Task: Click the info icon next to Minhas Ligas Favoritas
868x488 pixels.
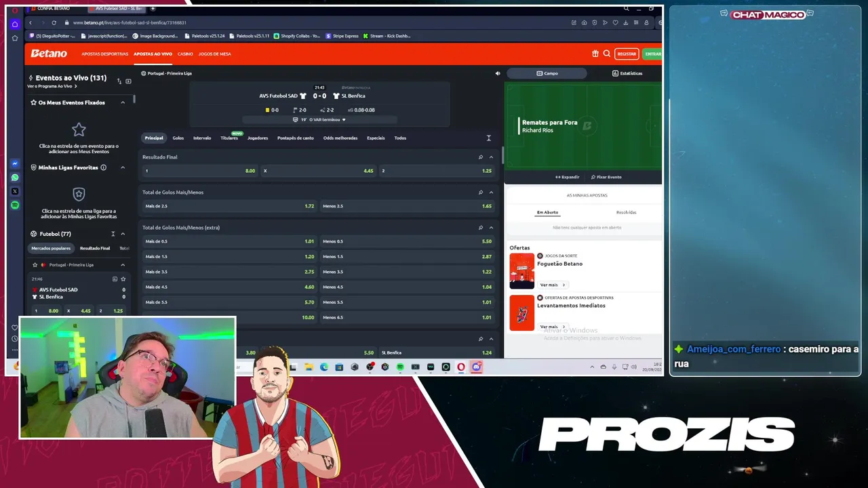Action: 103,167
